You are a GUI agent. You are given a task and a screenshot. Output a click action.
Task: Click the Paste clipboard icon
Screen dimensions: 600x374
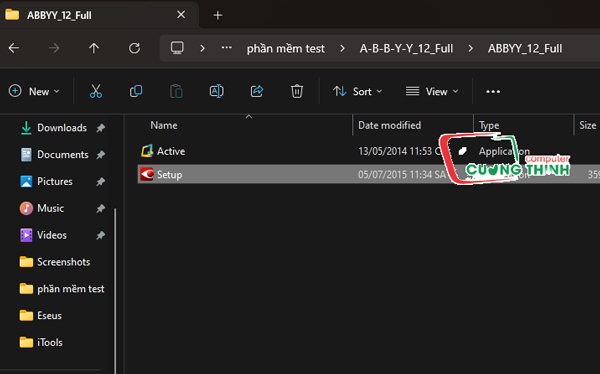(x=176, y=91)
